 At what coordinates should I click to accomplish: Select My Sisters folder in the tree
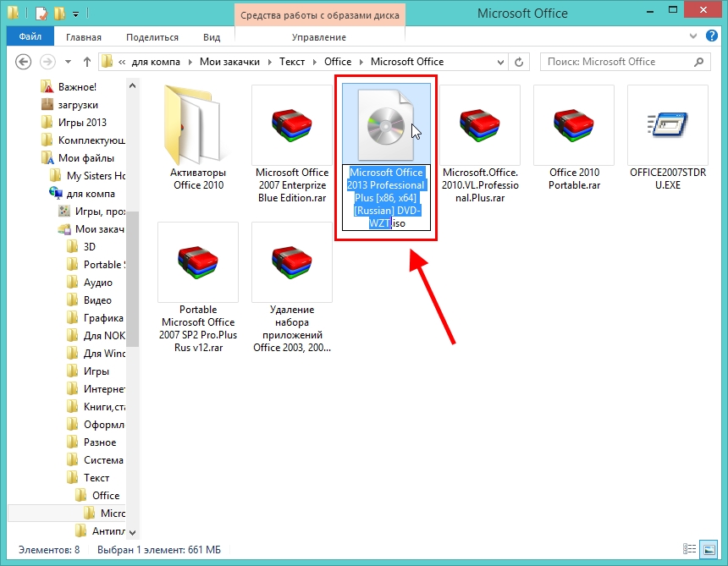click(x=87, y=176)
